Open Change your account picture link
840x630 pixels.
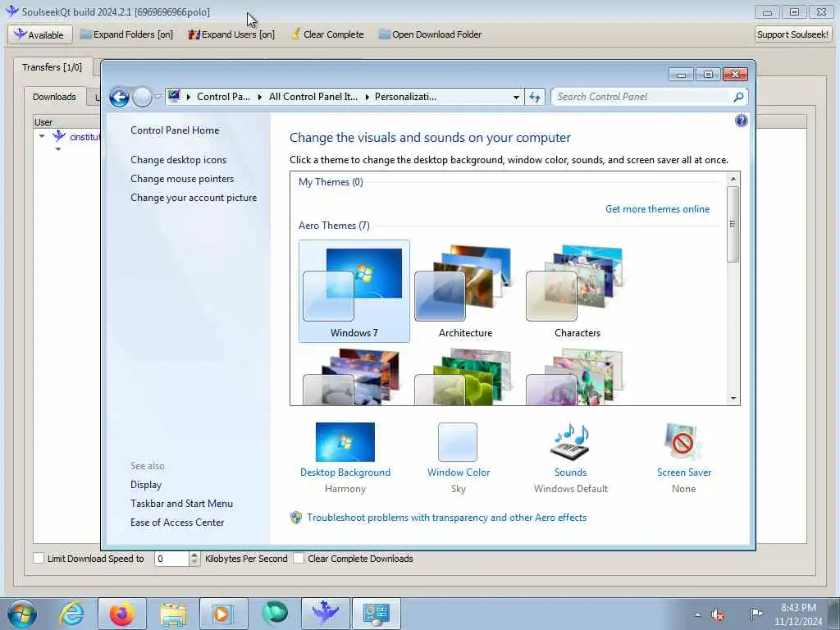pos(194,198)
